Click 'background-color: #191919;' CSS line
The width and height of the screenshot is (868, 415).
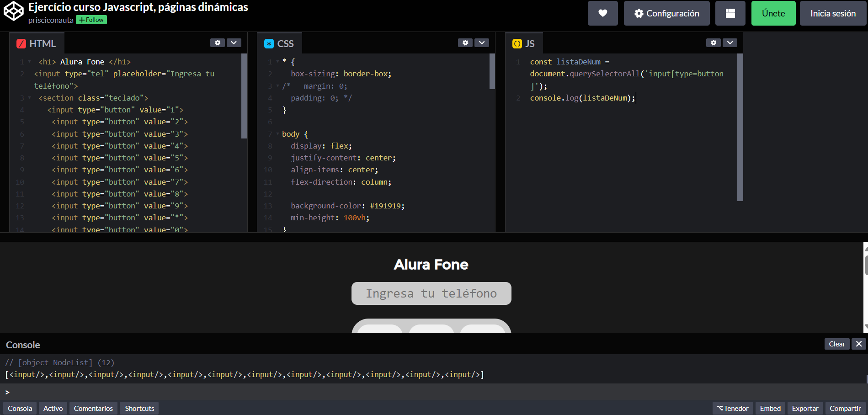(347, 206)
